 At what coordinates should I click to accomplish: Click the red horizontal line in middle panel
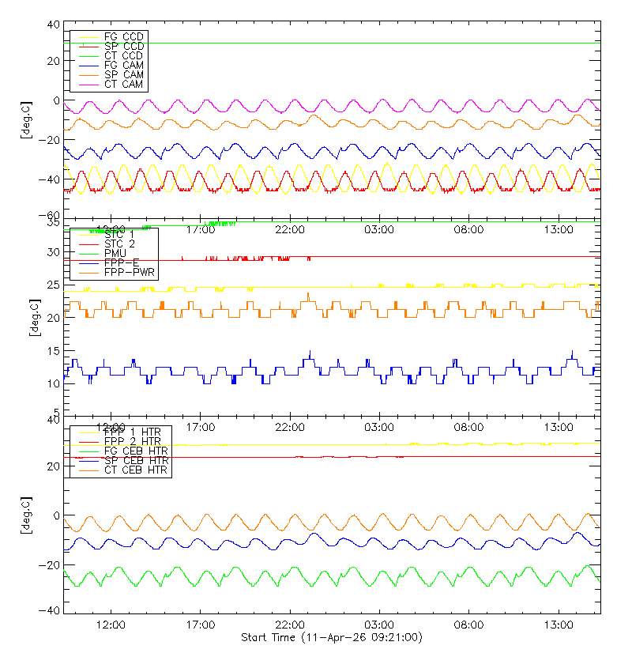[x=434, y=257]
